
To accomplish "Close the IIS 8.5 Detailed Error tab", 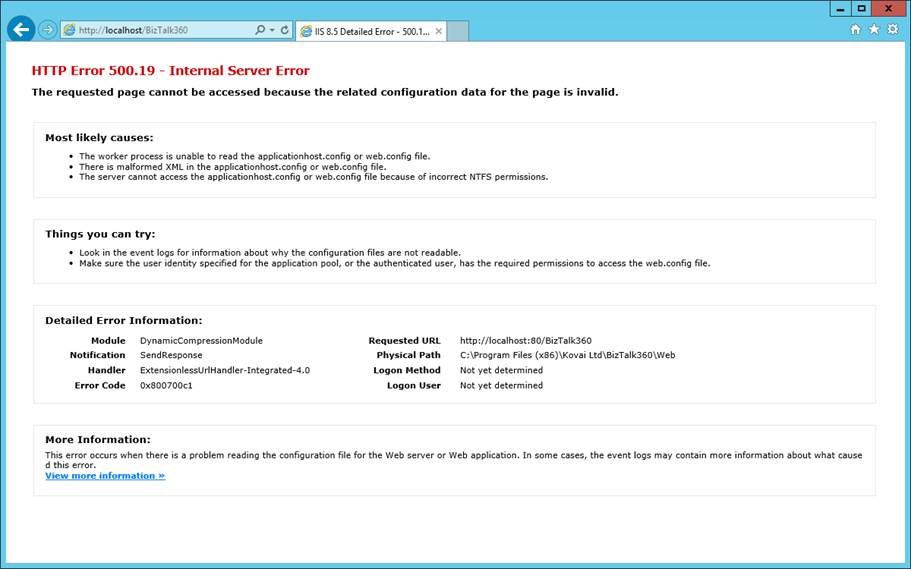I will point(439,31).
